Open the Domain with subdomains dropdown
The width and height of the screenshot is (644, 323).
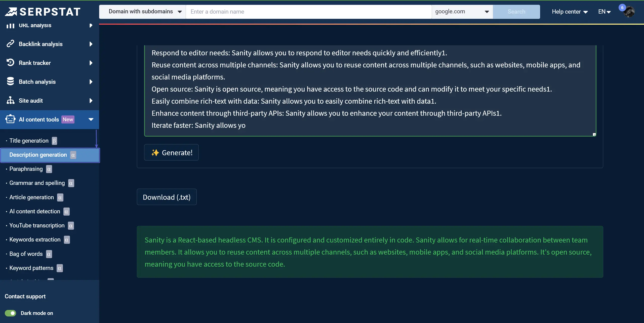[x=143, y=12]
